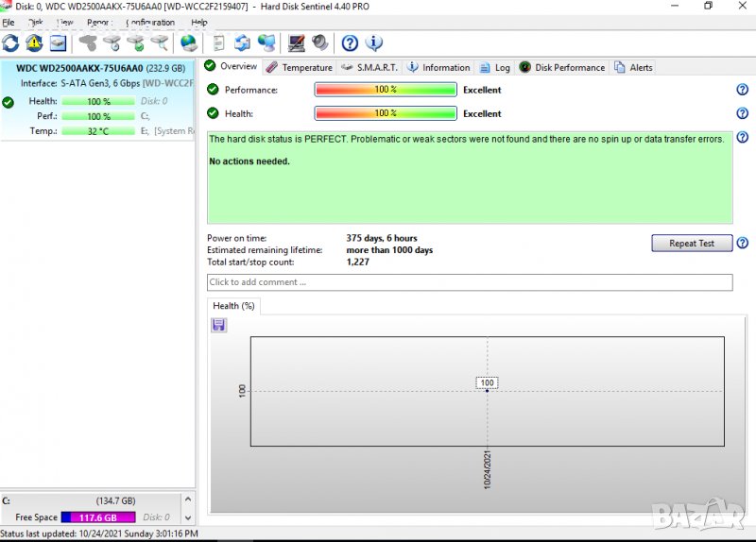756x542 pixels.
Task: Click the yellow warning triangle toolbar icon
Action: pos(34,42)
